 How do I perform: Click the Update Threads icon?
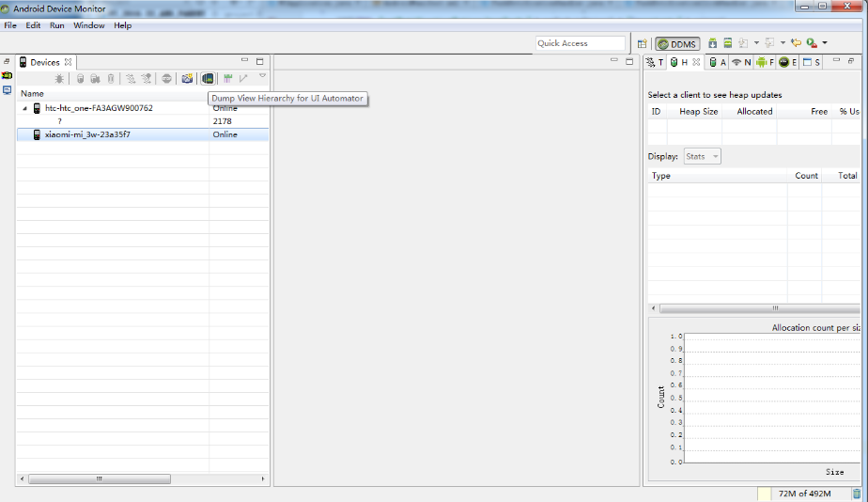(131, 79)
